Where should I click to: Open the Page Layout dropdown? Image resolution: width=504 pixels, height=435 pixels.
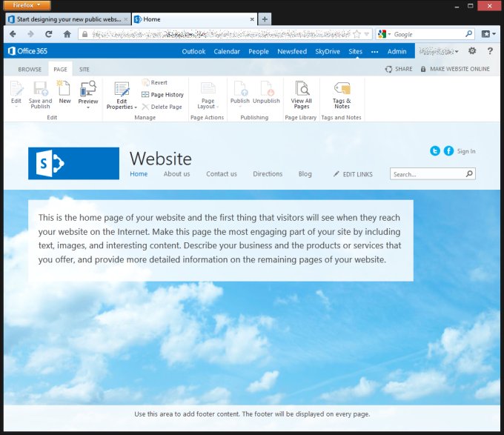tap(208, 96)
